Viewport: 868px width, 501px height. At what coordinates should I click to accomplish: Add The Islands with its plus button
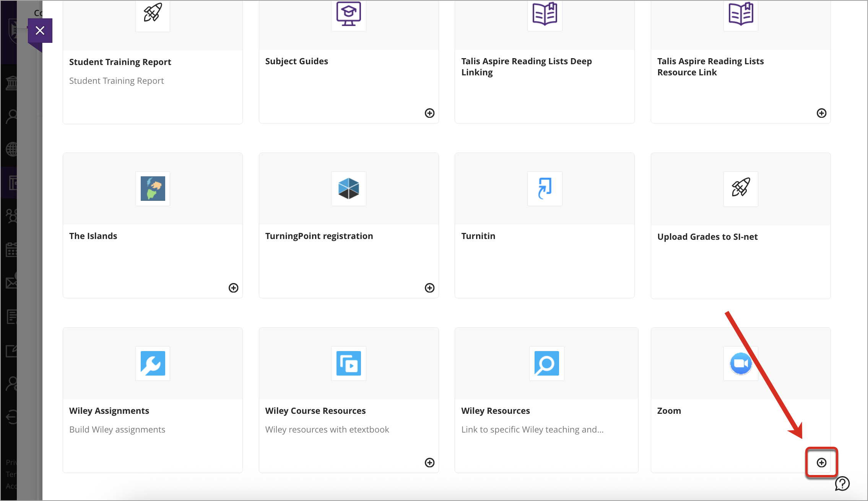coord(234,288)
